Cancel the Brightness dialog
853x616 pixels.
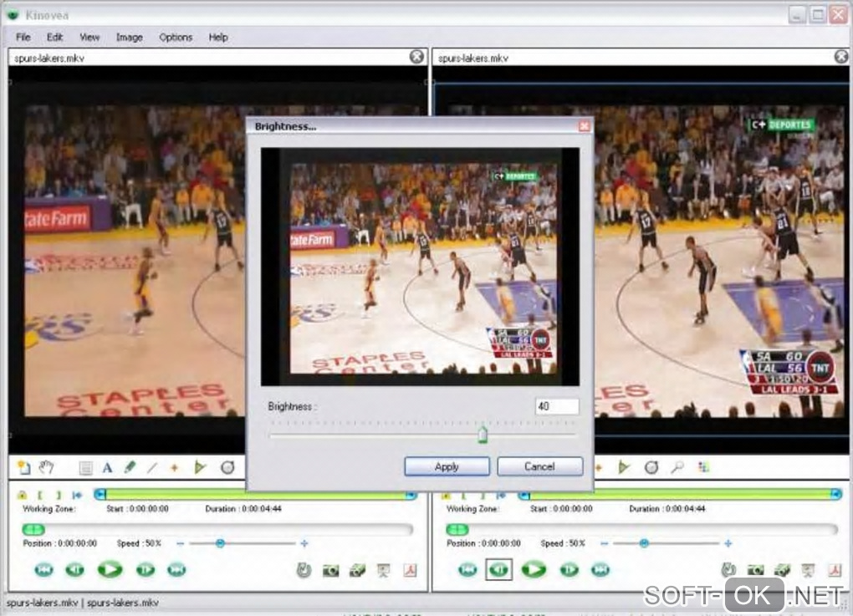click(x=539, y=466)
